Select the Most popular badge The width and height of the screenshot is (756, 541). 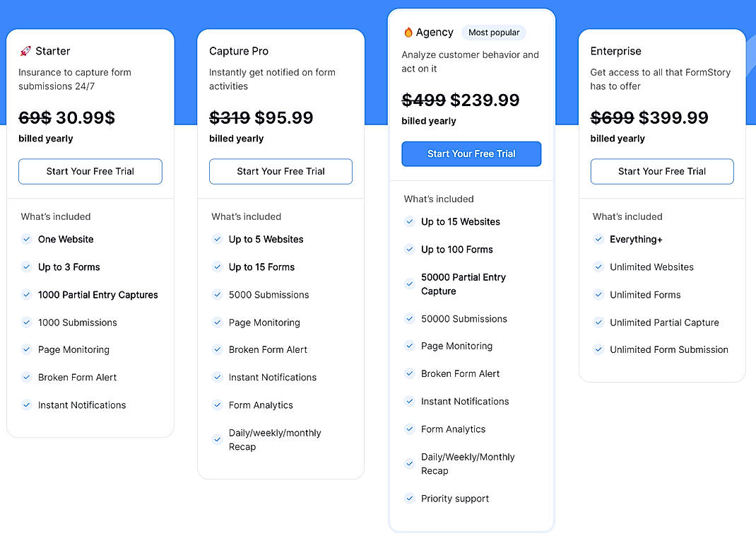click(494, 33)
